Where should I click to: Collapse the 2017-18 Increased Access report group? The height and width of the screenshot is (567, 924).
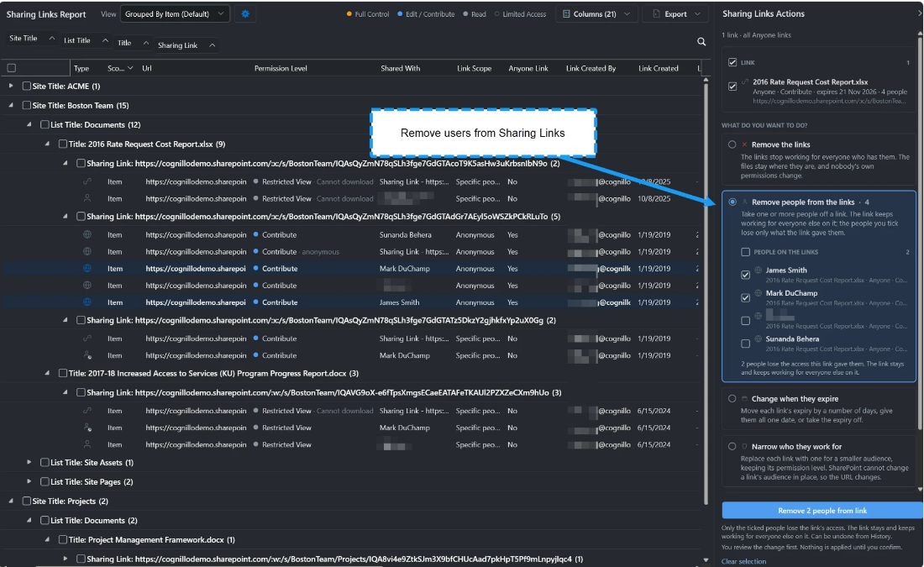click(47, 373)
